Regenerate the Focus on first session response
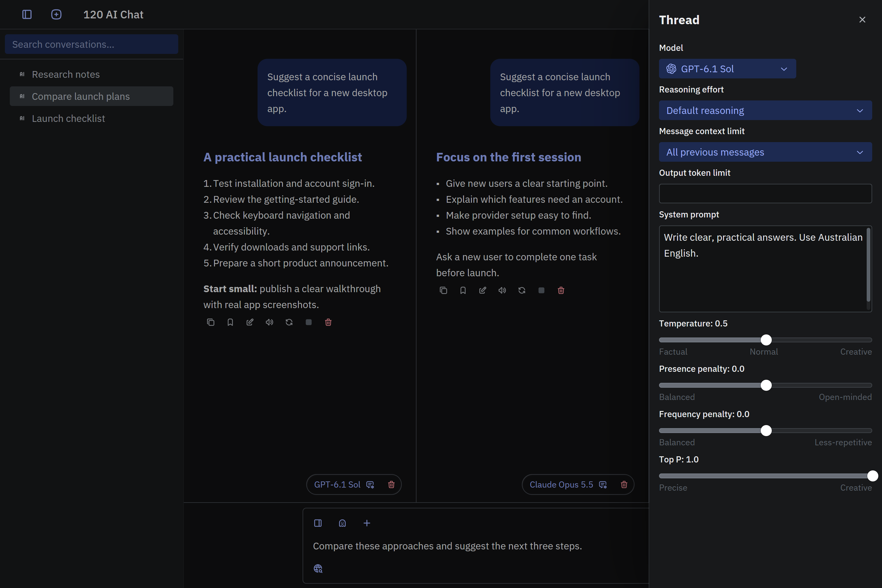 pos(522,290)
